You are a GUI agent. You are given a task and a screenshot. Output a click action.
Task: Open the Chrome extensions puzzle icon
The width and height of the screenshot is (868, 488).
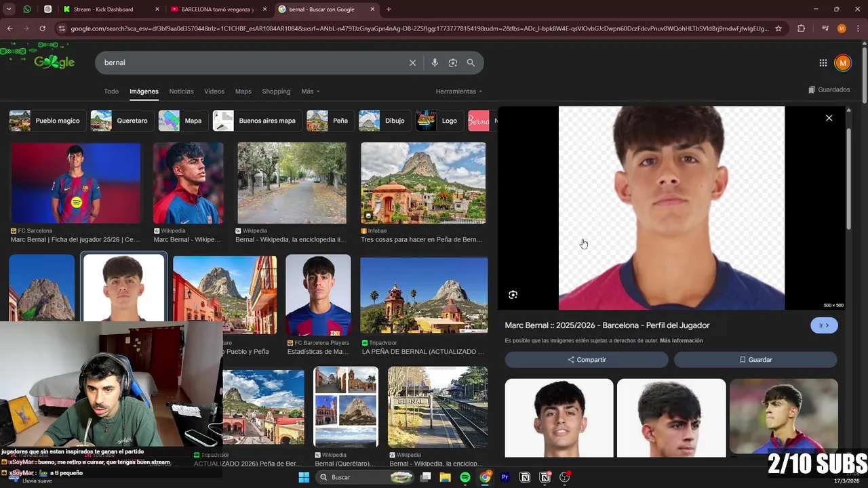(x=801, y=28)
